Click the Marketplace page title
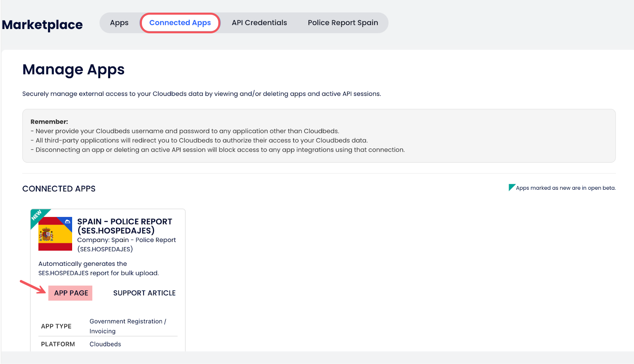 [42, 25]
